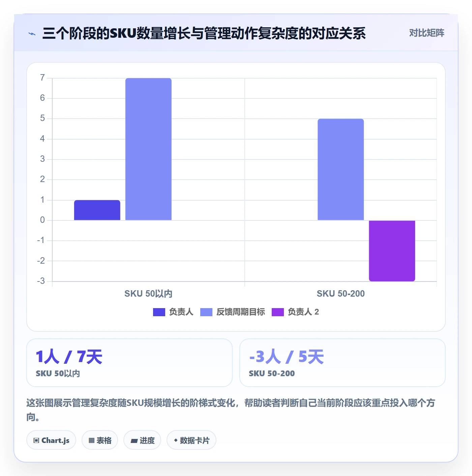Image resolution: width=472 pixels, height=476 pixels.
Task: Click the negative purple 负责人 2 bar
Action: (x=392, y=251)
